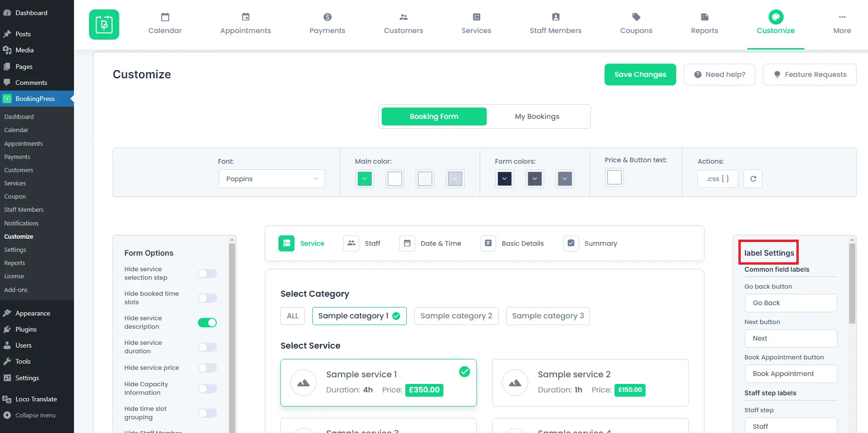868x433 pixels.
Task: Click the Feature Requests button
Action: (810, 75)
